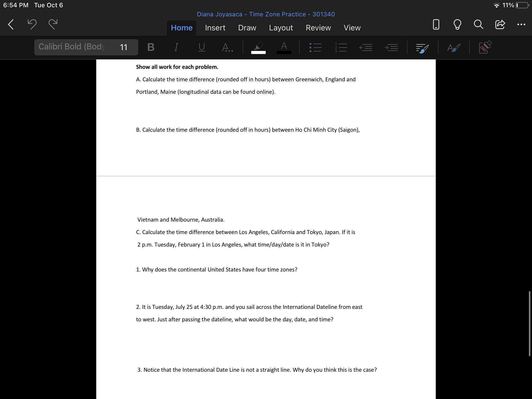Switch to the Insert tab

tap(215, 28)
